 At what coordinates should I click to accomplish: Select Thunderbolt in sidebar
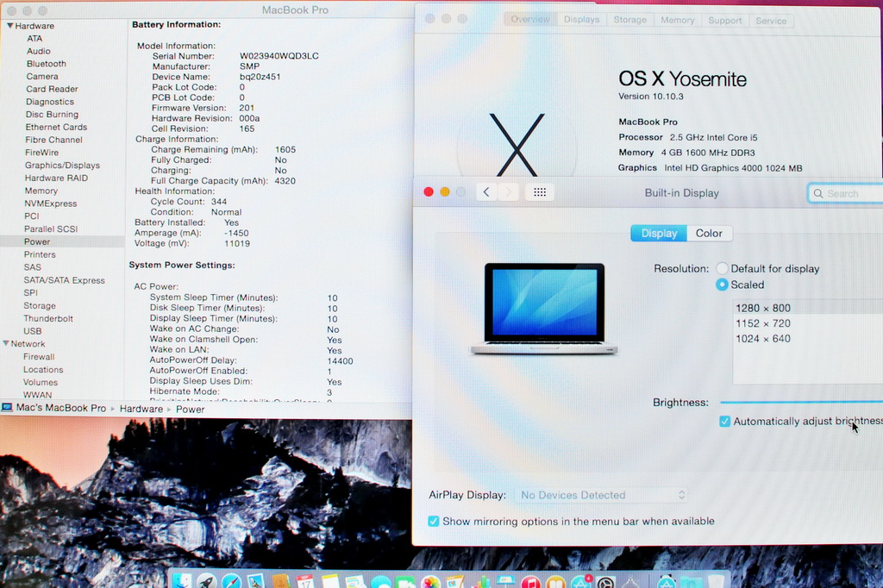click(x=48, y=318)
